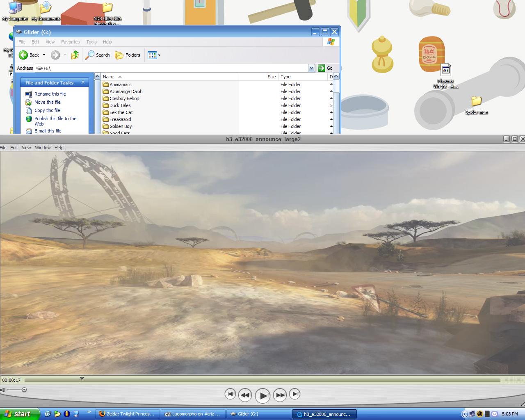The height and width of the screenshot is (420, 525).
Task: Click the fast forward button
Action: pos(280,395)
